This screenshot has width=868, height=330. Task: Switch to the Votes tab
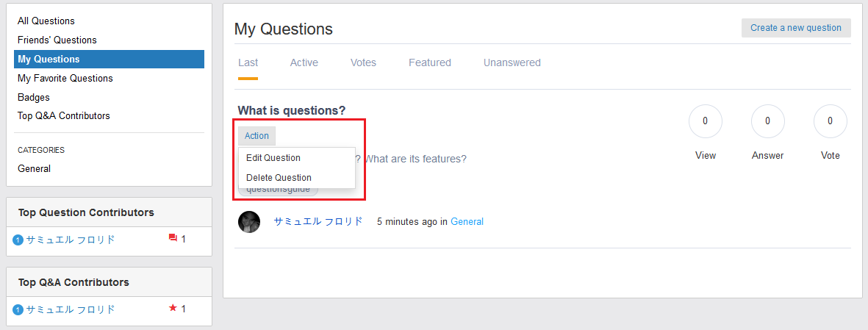[363, 63]
